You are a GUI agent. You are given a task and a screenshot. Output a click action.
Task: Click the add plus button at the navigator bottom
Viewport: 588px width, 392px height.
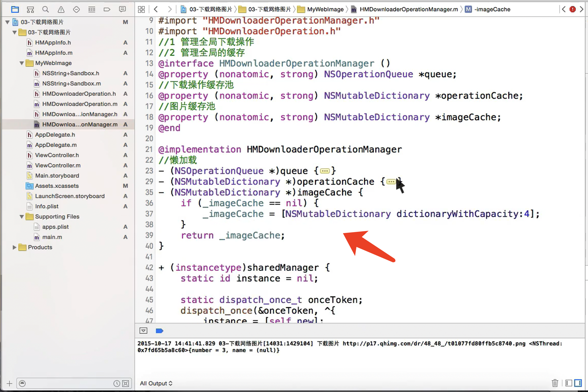click(9, 384)
